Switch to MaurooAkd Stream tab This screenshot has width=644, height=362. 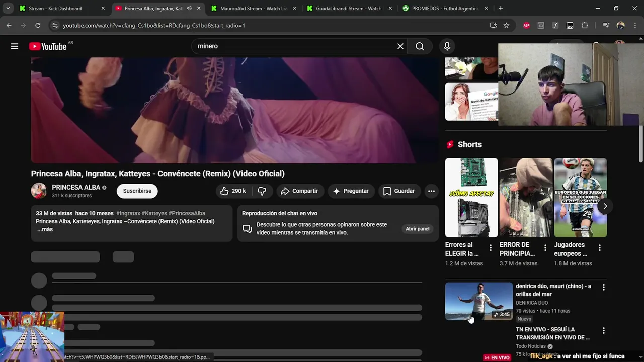click(x=253, y=9)
